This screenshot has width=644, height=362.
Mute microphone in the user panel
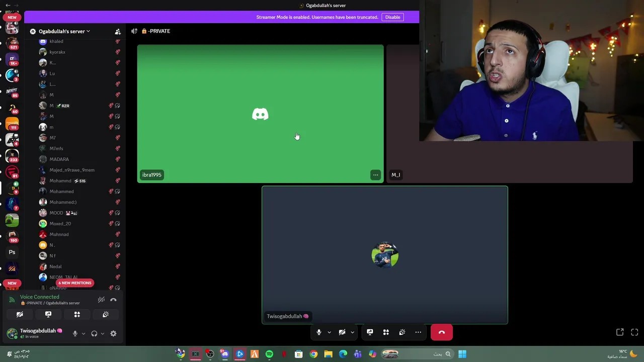pyautogui.click(x=75, y=333)
